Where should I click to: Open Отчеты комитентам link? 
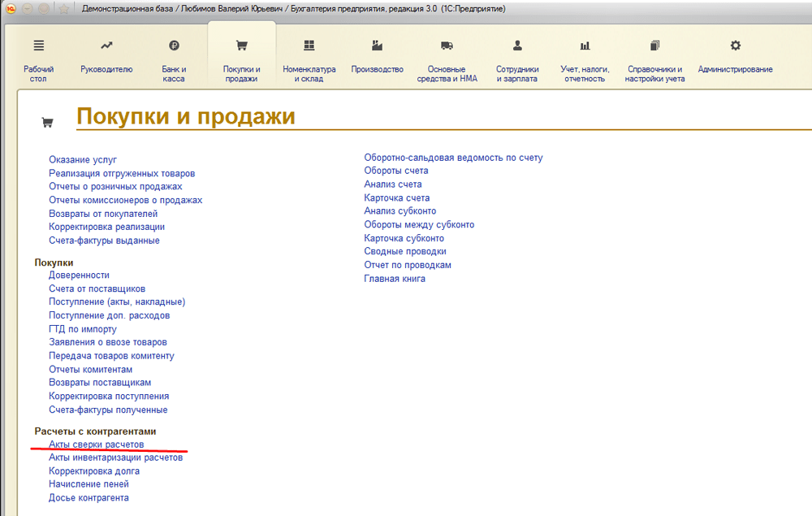tap(91, 370)
